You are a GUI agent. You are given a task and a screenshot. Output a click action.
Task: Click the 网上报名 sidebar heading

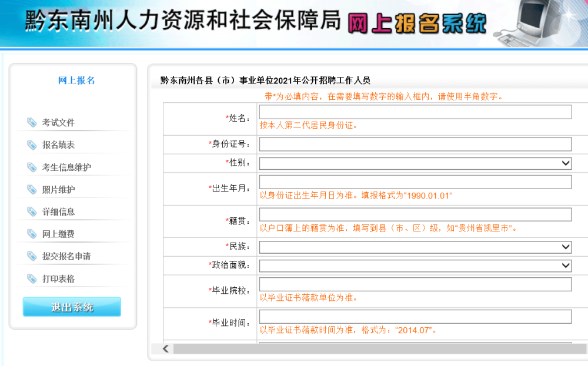76,80
